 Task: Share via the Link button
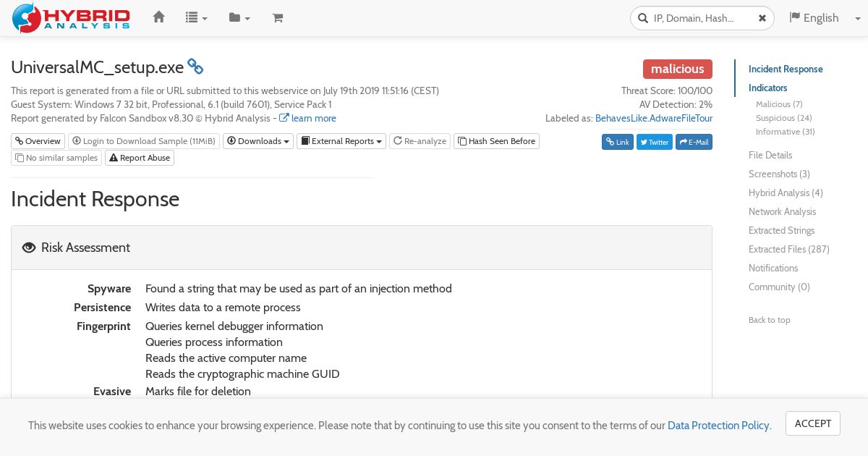[617, 142]
